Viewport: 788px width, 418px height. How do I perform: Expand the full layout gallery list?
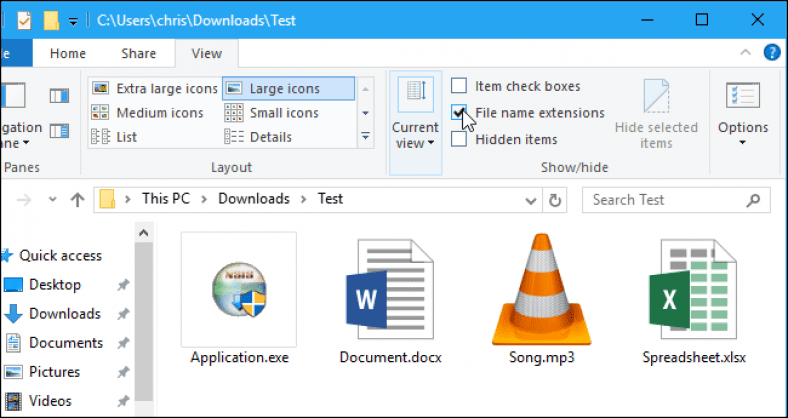365,136
